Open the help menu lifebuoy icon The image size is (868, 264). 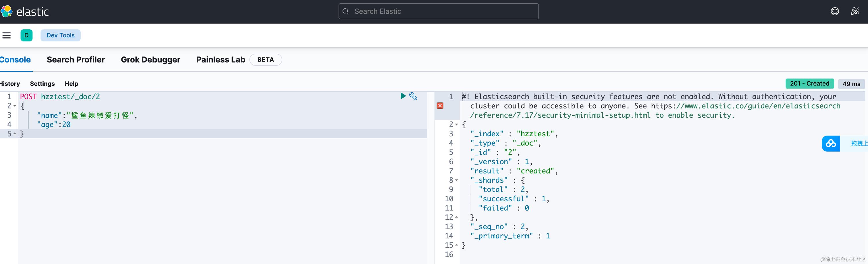pyautogui.click(x=835, y=12)
